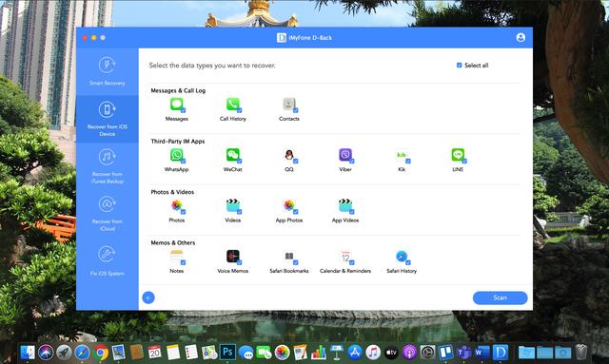This screenshot has height=364, width=609.
Task: Open Microsoft Word from the Dock
Action: point(482,353)
